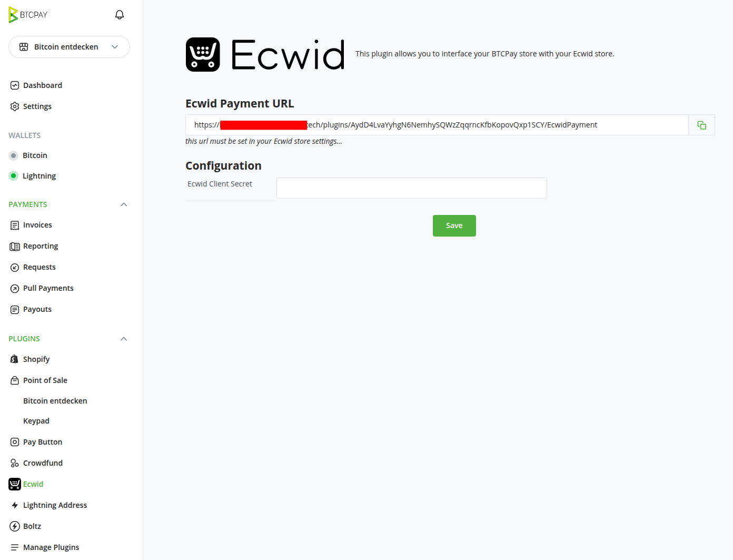
Task: Click the Crowdfund icon
Action: click(14, 463)
